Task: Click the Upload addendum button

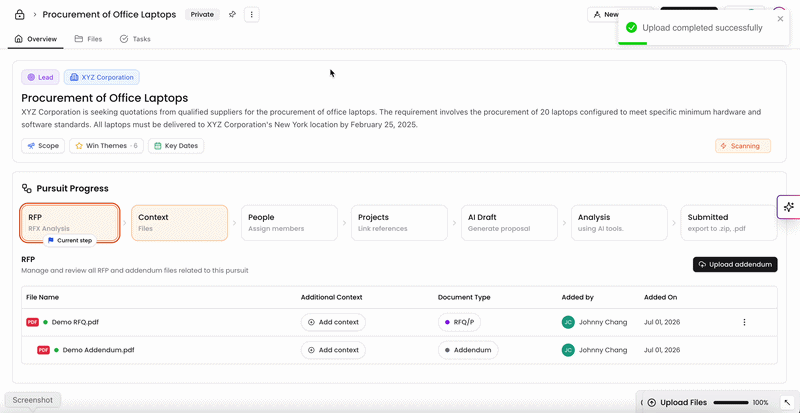Action: coord(735,264)
